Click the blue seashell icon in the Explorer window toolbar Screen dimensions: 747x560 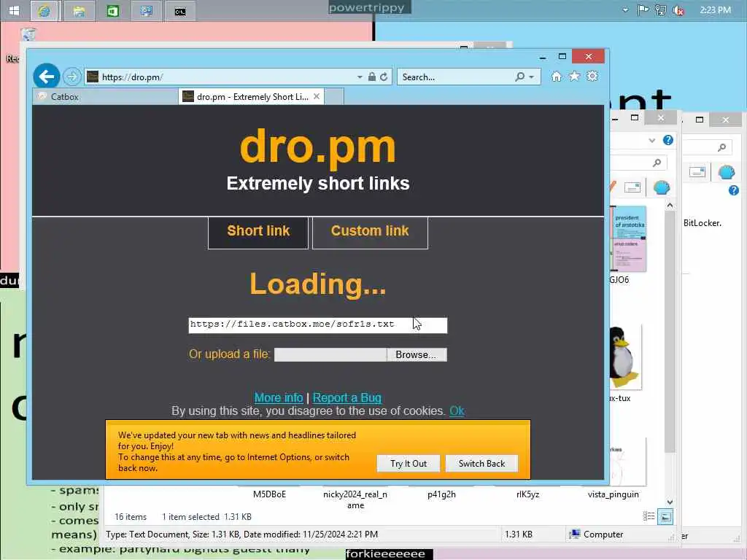[662, 187]
